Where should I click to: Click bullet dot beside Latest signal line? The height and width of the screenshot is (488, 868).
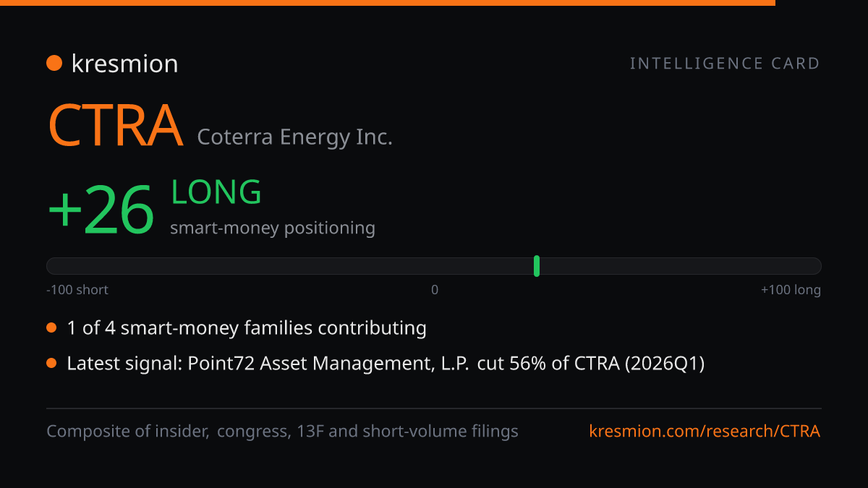click(x=51, y=364)
